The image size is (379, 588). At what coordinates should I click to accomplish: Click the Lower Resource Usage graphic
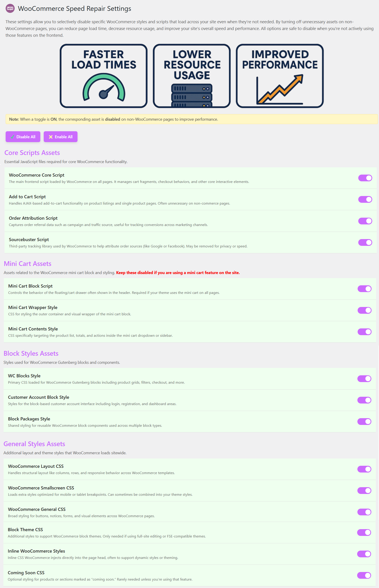click(x=192, y=76)
